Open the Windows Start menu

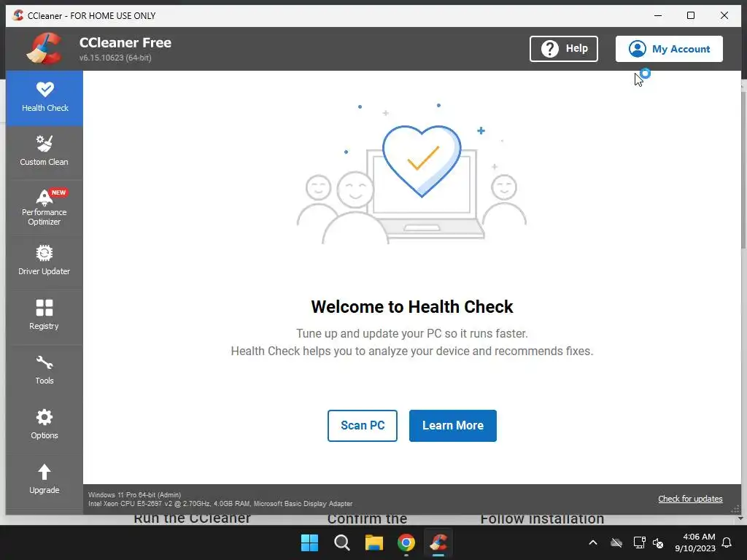pos(309,542)
